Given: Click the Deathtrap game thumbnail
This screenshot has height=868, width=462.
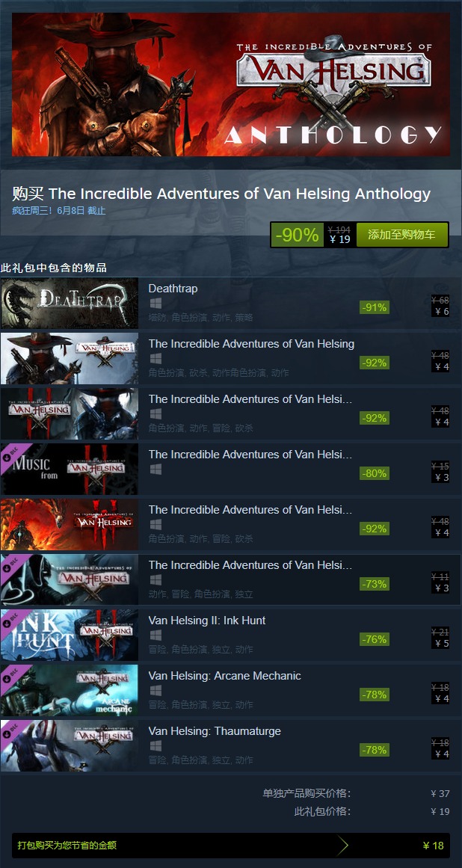Looking at the screenshot, I should click(x=70, y=304).
